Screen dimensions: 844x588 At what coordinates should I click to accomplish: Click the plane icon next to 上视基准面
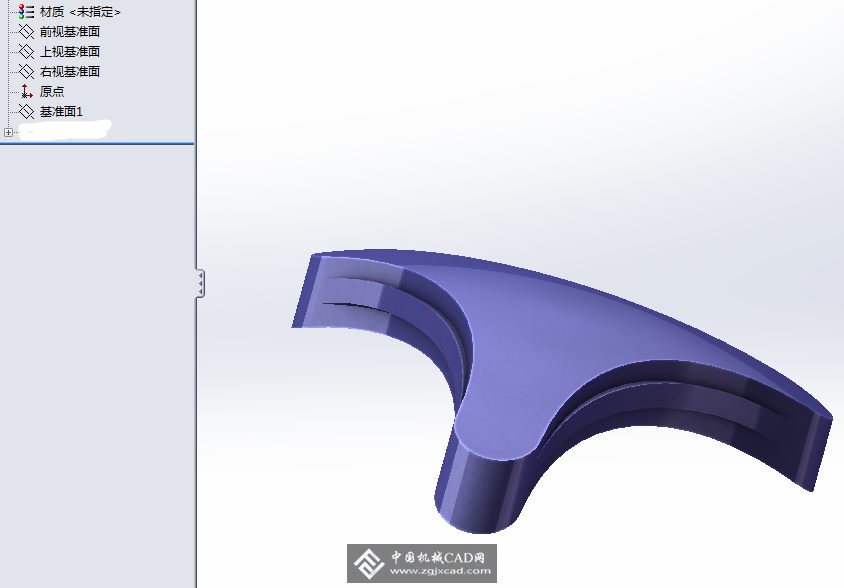point(26,51)
